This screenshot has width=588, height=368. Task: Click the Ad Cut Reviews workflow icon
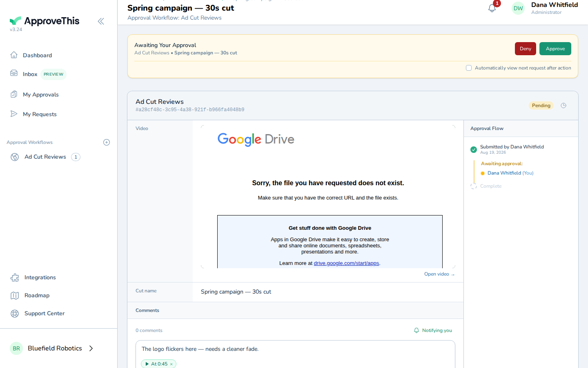(x=15, y=157)
